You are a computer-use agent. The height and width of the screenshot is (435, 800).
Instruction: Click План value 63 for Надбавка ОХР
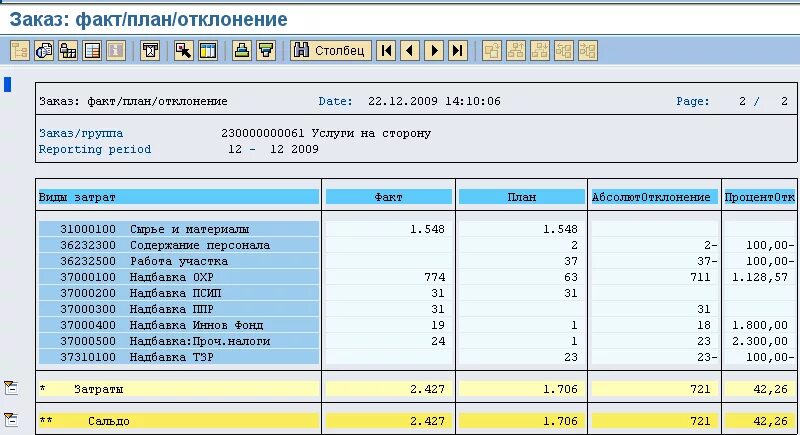(x=570, y=277)
